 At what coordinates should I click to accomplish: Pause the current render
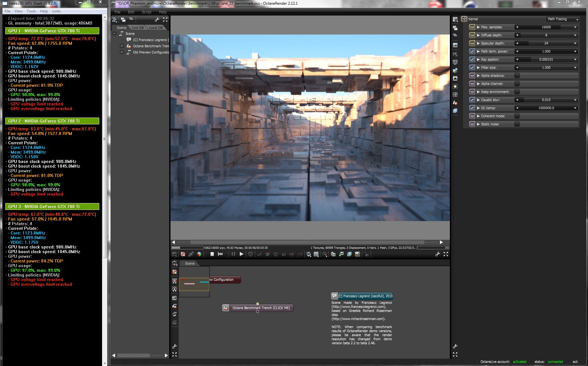click(x=233, y=254)
